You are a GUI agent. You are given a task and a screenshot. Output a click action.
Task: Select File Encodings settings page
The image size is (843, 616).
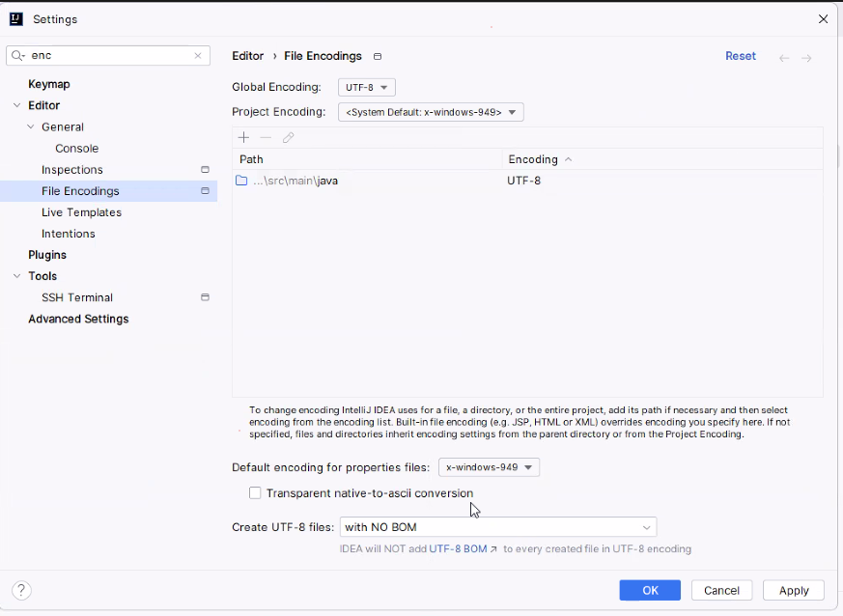click(x=80, y=191)
